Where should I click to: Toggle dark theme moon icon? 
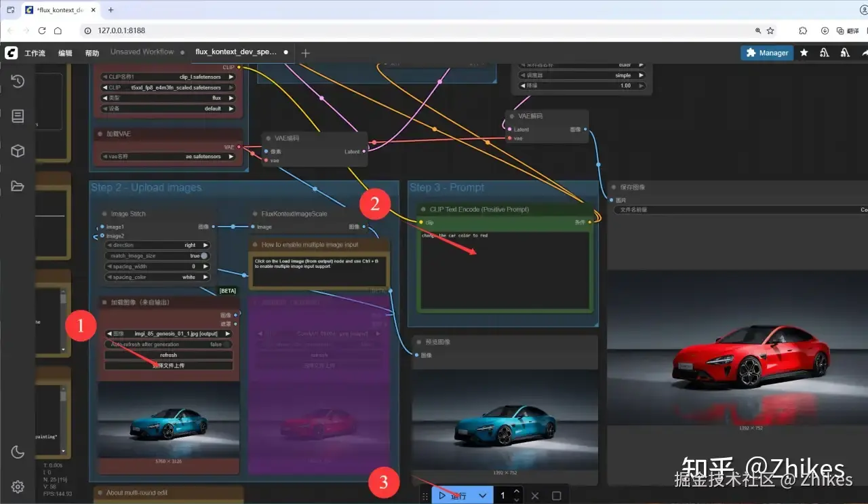(x=18, y=452)
